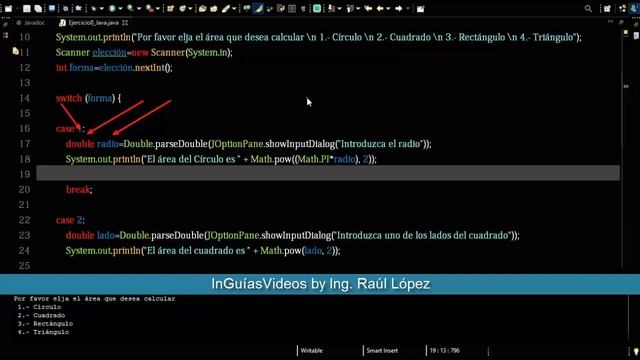This screenshot has height=360, width=640.
Task: Click the New Java Package icon
Action: pos(170,8)
